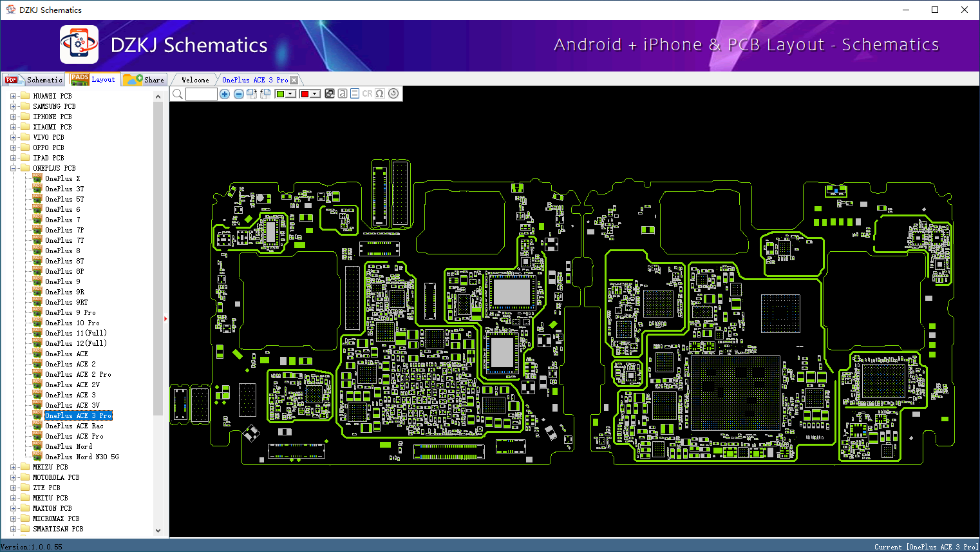Open the OnePlus ACE 3V layout
Viewport: 980px width, 552px height.
72,405
